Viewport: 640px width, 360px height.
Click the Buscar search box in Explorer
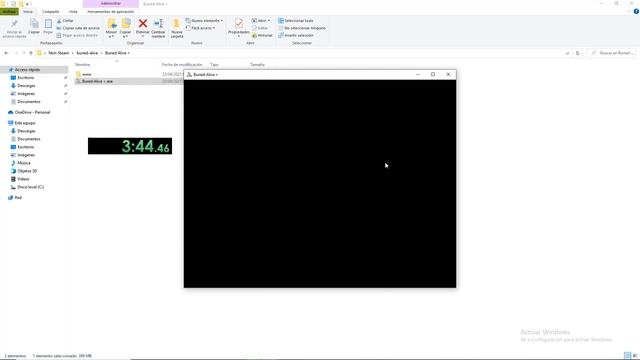click(611, 53)
